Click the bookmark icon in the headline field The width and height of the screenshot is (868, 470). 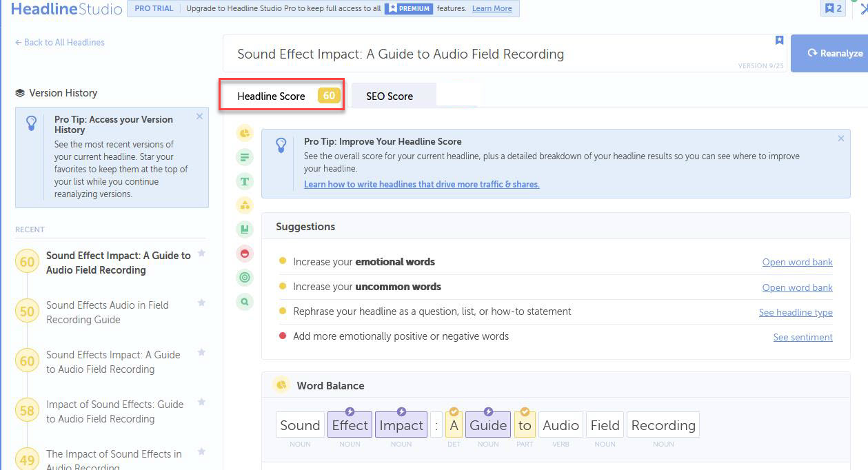tap(779, 41)
